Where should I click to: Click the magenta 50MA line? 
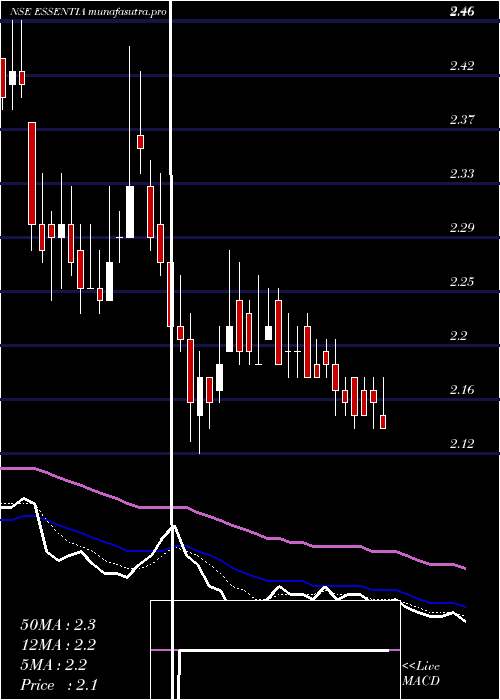[232, 526]
